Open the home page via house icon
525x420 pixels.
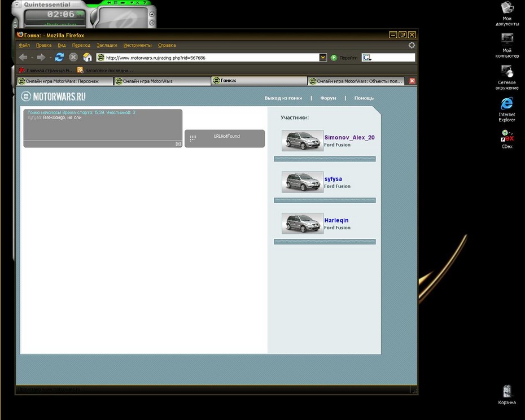point(88,57)
